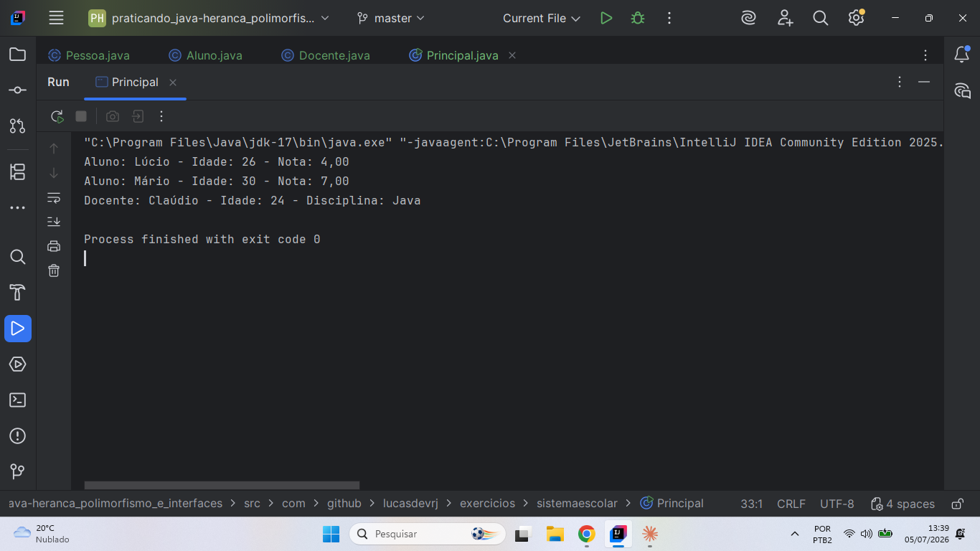Open the Structure tool window

pos(18,172)
